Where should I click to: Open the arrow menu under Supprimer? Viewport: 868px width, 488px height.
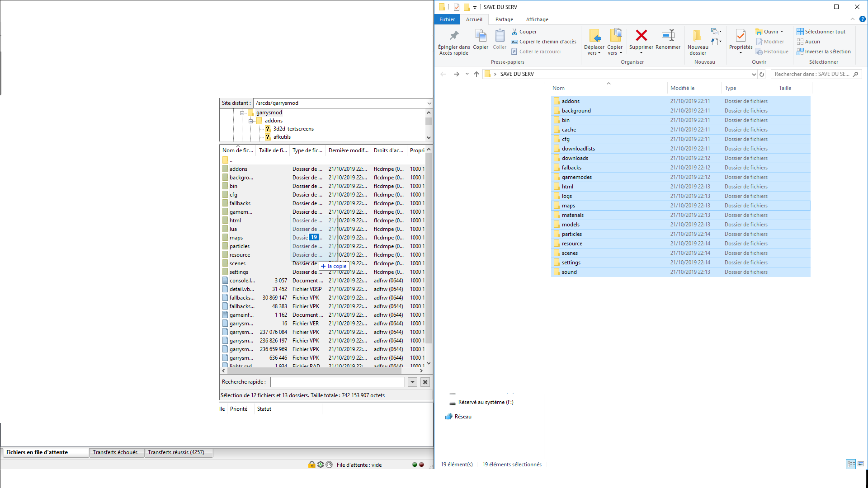point(641,53)
